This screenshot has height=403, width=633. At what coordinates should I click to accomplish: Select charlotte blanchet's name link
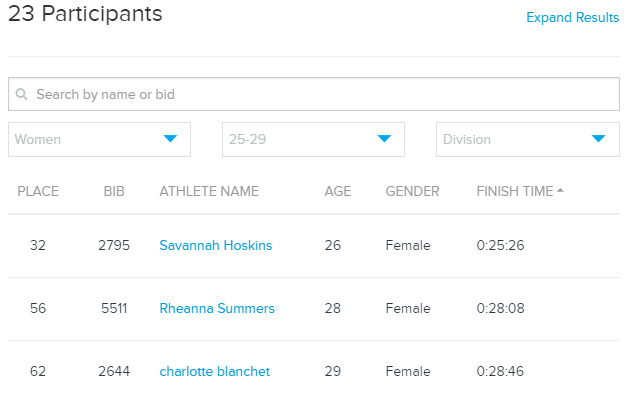pyautogui.click(x=214, y=372)
